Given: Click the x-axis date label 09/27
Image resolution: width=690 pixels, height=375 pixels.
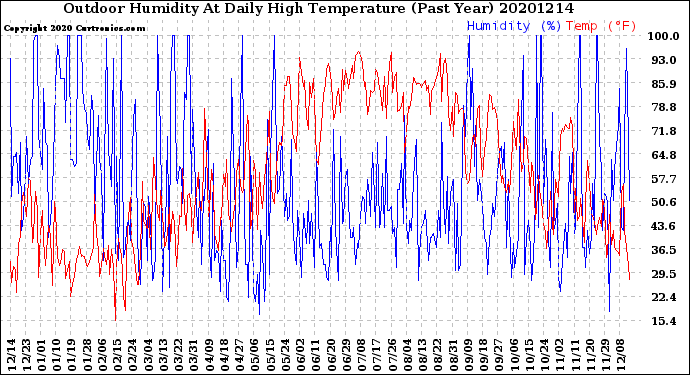Looking at the screenshot, I should (499, 355).
